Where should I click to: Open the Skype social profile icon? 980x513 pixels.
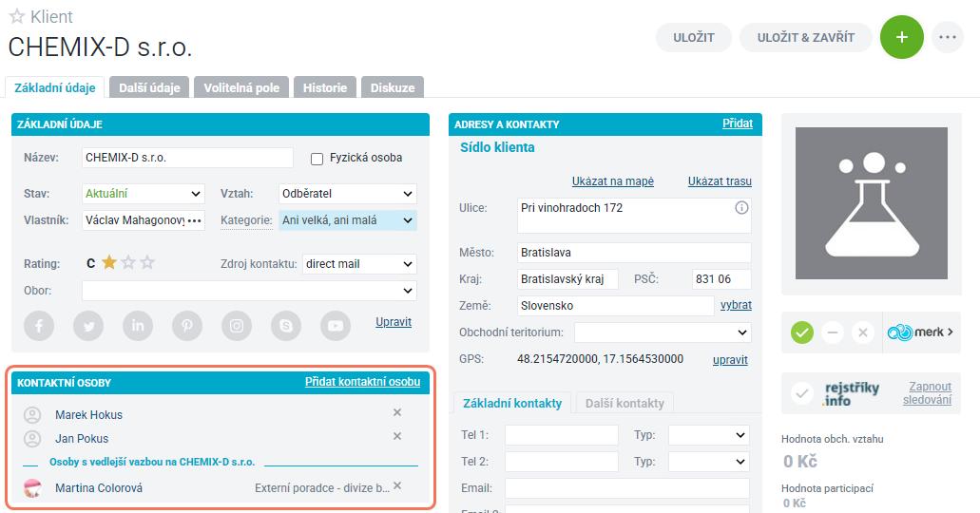286,326
